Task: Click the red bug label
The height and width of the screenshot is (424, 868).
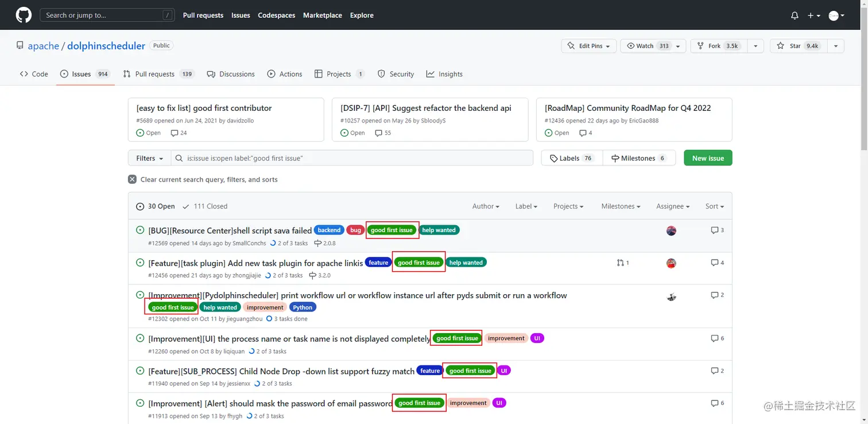Action: click(x=355, y=230)
